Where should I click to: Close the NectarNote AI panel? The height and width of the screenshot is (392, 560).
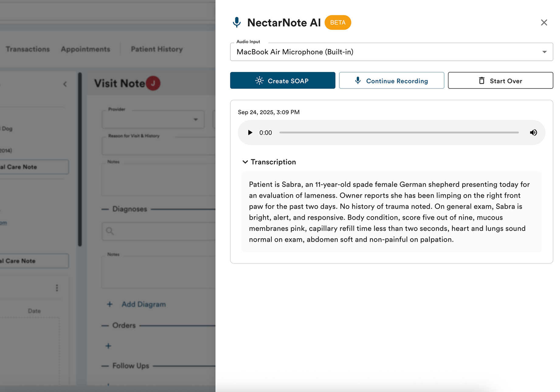pos(544,22)
